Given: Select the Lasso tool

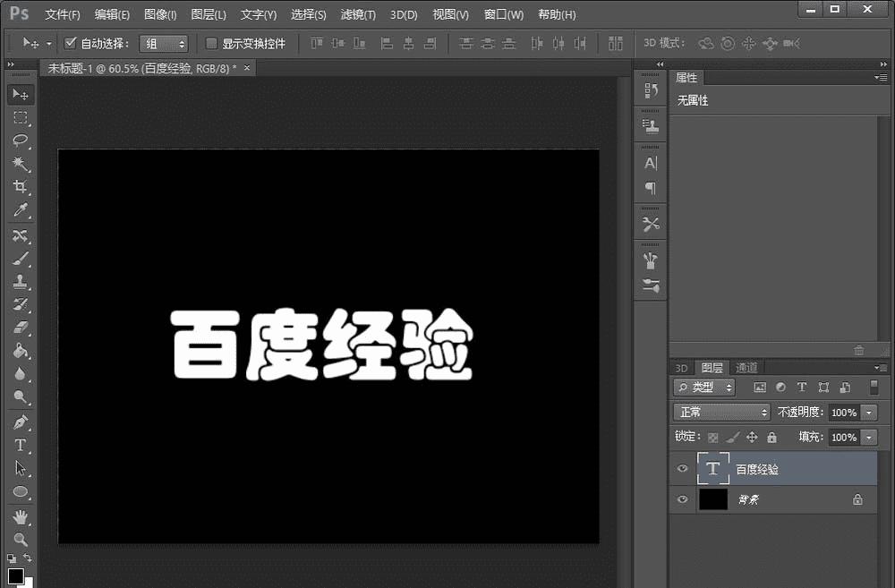Looking at the screenshot, I should point(21,141).
